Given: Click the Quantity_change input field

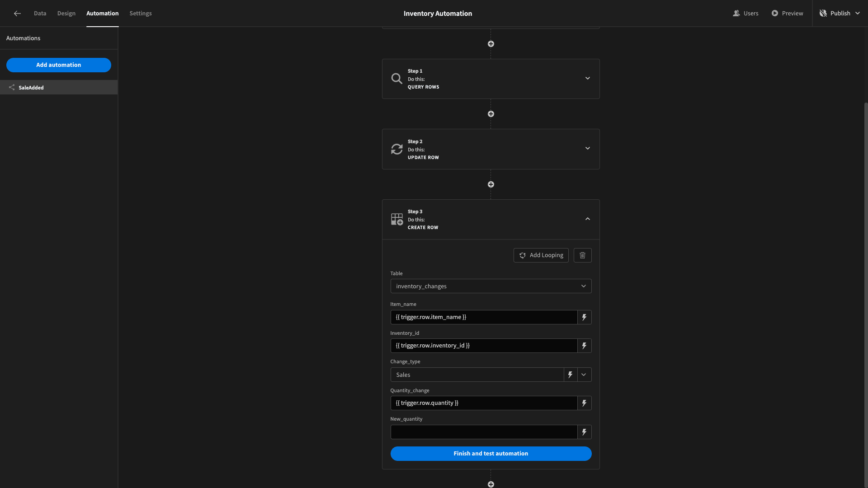Looking at the screenshot, I should click(484, 403).
